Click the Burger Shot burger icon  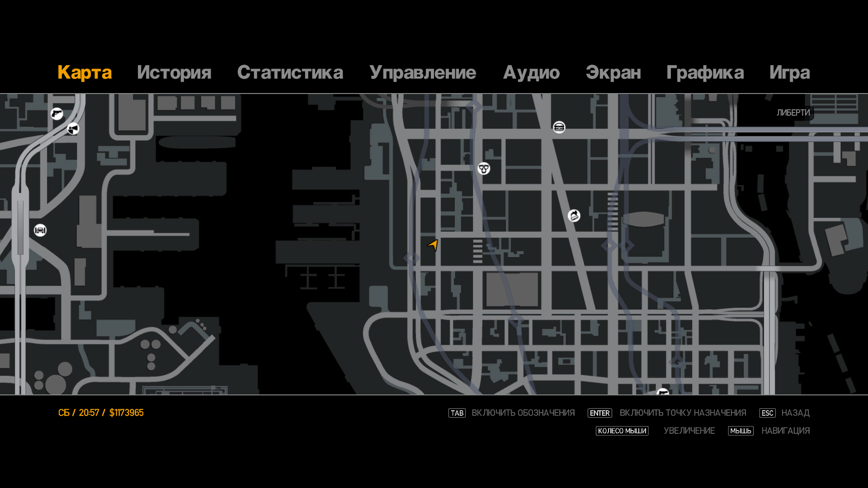click(x=559, y=127)
